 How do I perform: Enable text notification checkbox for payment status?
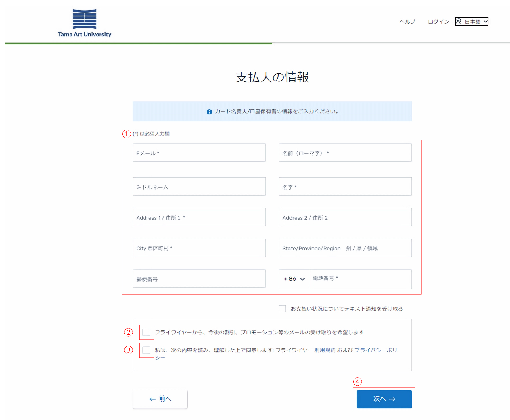pos(282,309)
